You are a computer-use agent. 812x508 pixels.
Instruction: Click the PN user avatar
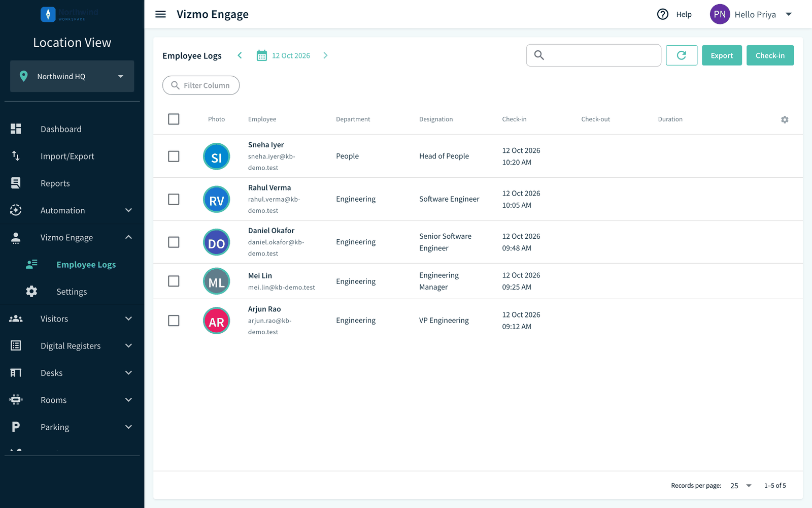coord(720,14)
